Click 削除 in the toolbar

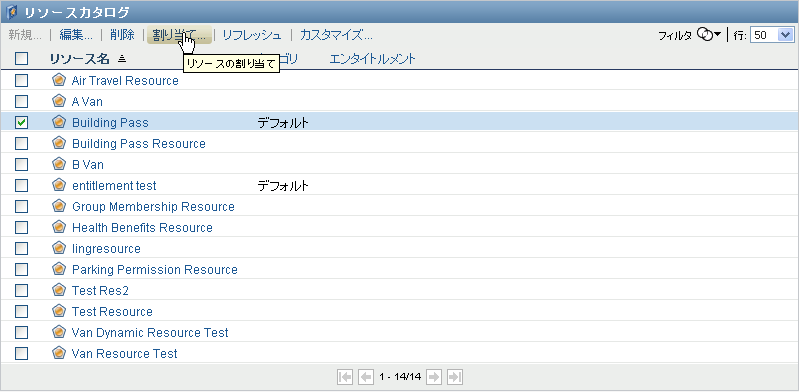pyautogui.click(x=122, y=35)
